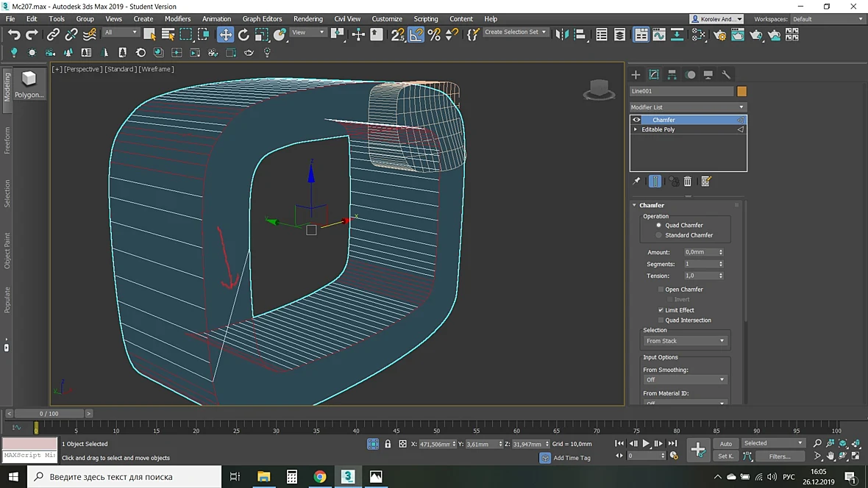Open the Rendering menu
This screenshot has width=868, height=488.
307,19
